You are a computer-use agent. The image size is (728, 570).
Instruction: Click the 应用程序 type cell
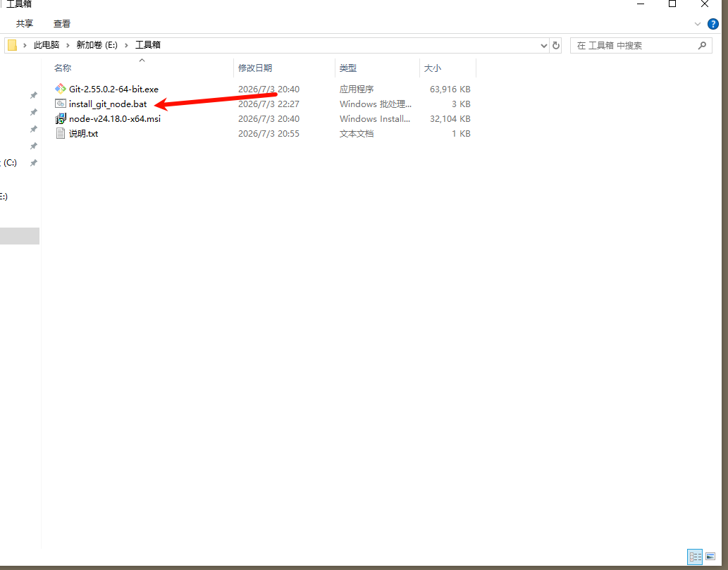tap(357, 89)
